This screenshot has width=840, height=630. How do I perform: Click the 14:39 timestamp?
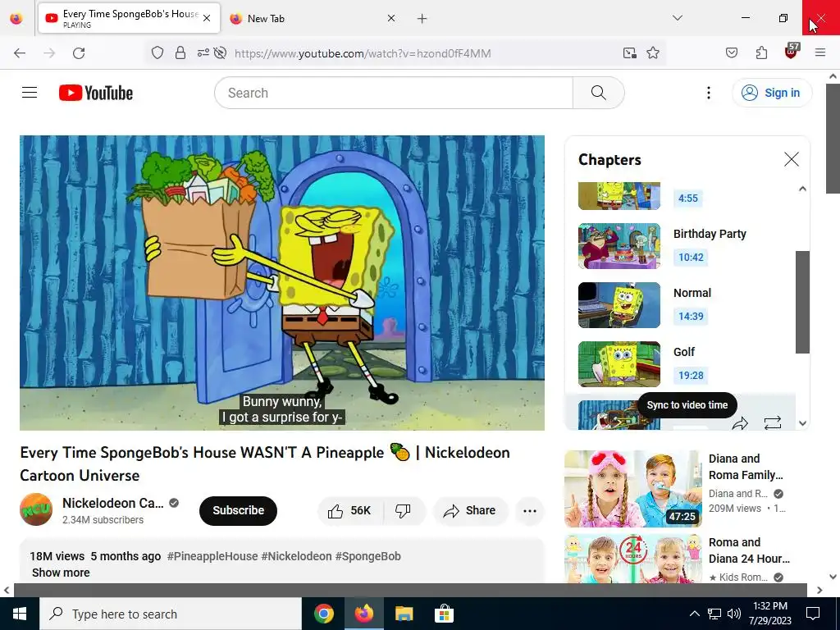pyautogui.click(x=691, y=316)
